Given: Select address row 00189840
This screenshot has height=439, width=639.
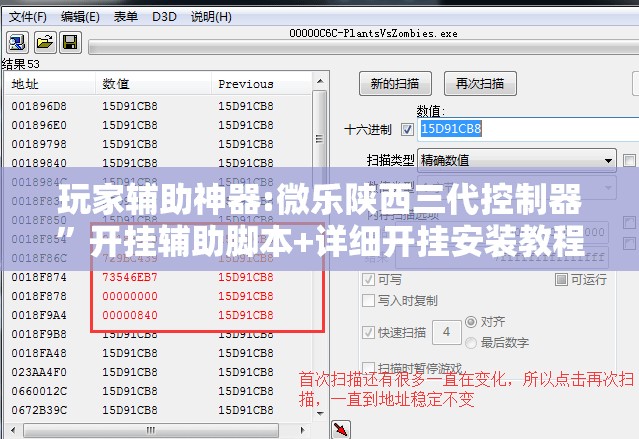Looking at the screenshot, I should pyautogui.click(x=158, y=163).
